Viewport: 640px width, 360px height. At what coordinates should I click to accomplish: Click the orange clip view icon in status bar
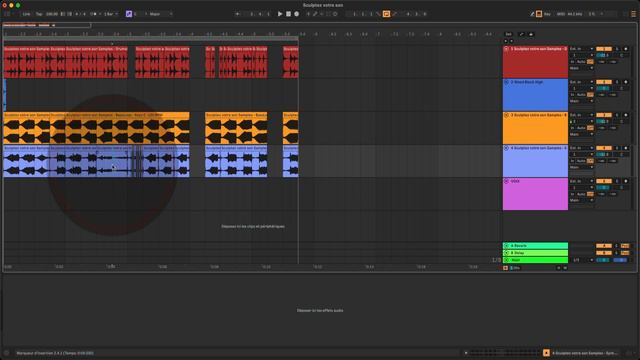pos(546,353)
